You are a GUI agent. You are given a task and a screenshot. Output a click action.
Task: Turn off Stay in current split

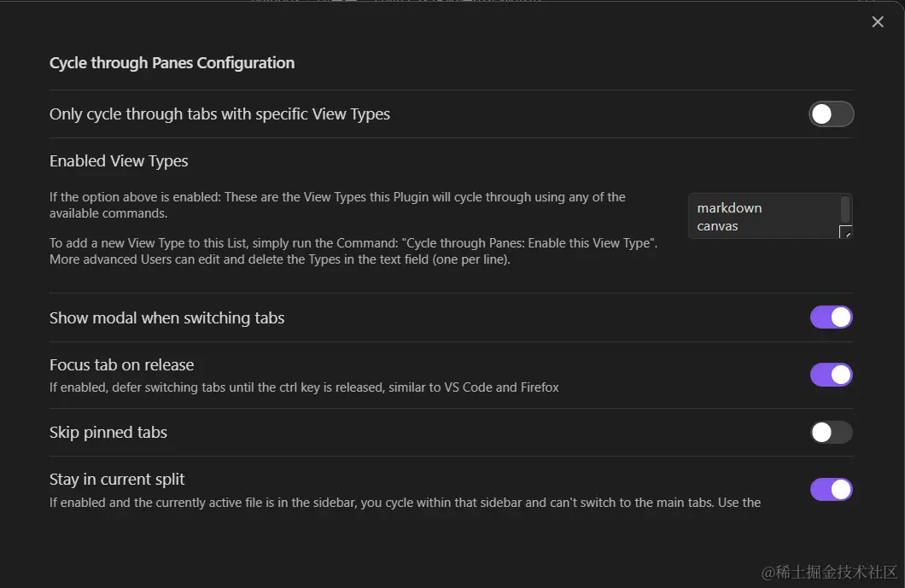[x=831, y=489]
